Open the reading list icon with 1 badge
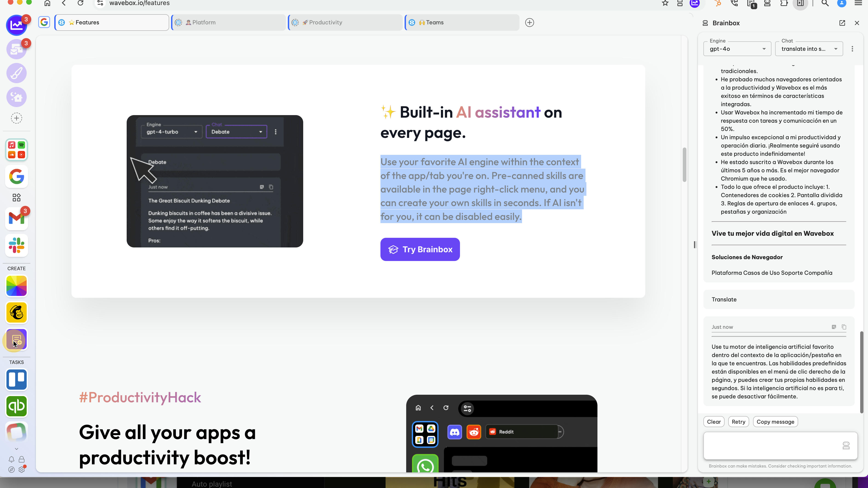 coord(751,4)
